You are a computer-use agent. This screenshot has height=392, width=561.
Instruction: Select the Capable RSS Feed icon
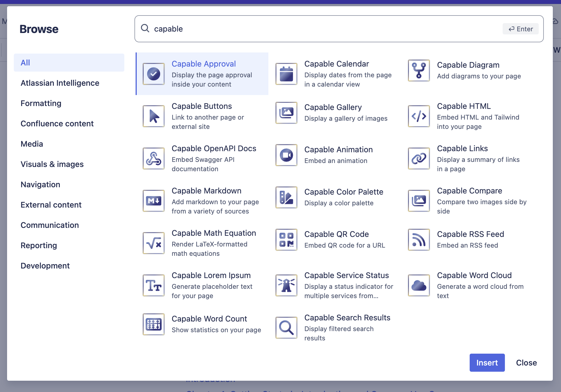419,240
